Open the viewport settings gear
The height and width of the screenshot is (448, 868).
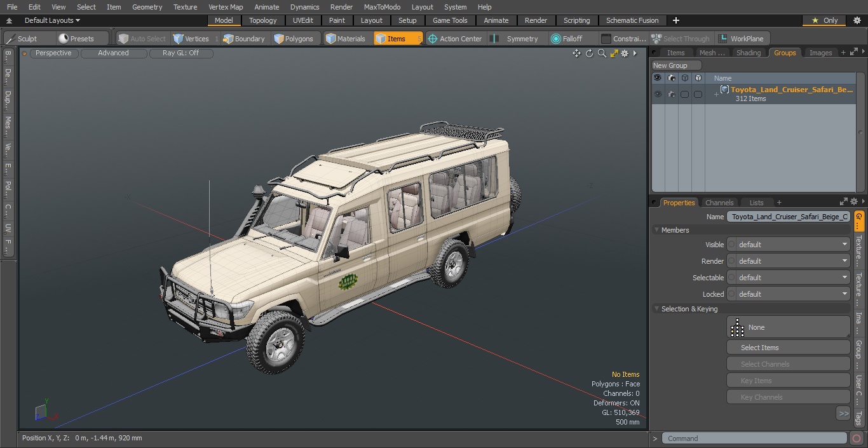625,53
